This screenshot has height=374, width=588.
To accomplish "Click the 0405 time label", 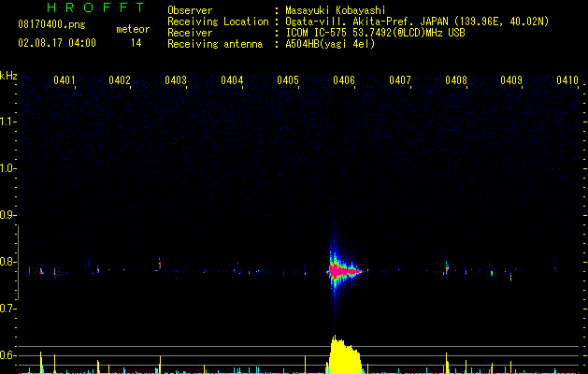I will [288, 80].
